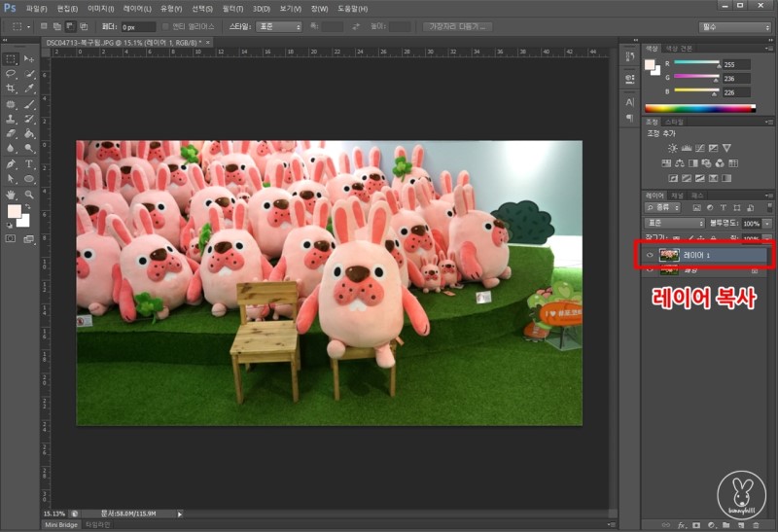Click the feather px input field
Image resolution: width=778 pixels, height=532 pixels.
(x=134, y=26)
